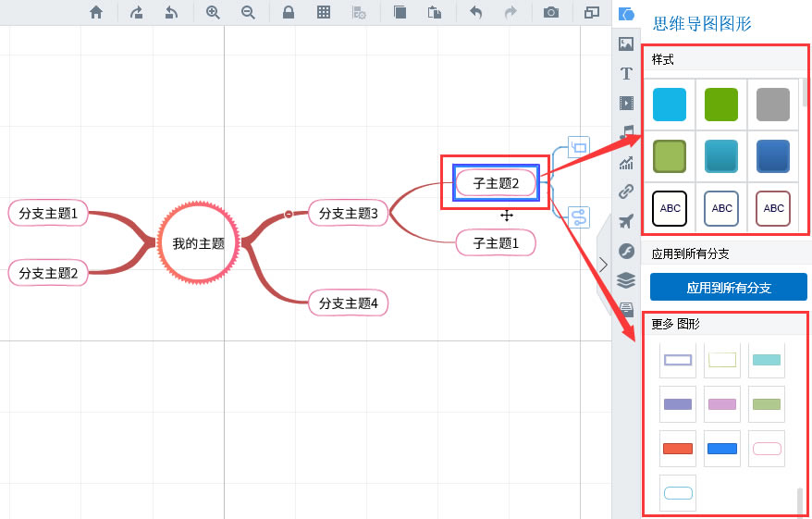
Task: Click the 样式 section header
Action: point(723,59)
